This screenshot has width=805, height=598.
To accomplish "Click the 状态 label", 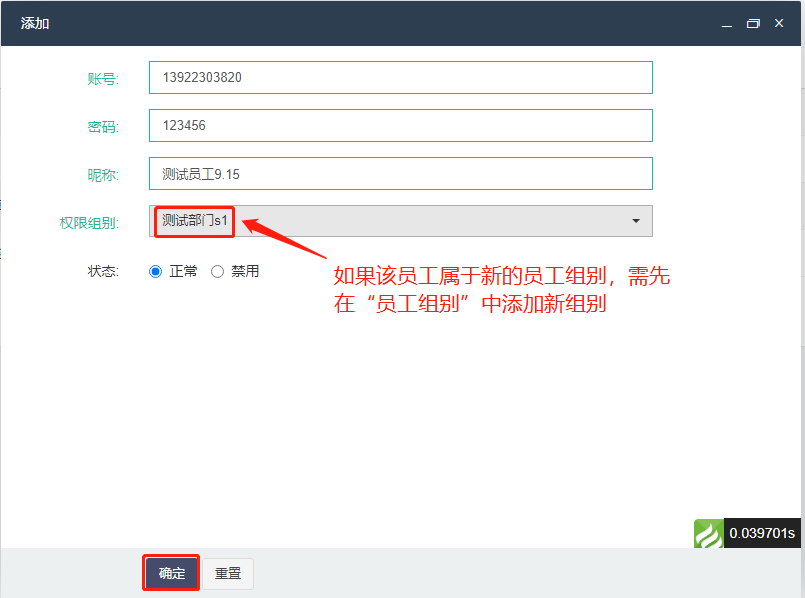I will (103, 271).
